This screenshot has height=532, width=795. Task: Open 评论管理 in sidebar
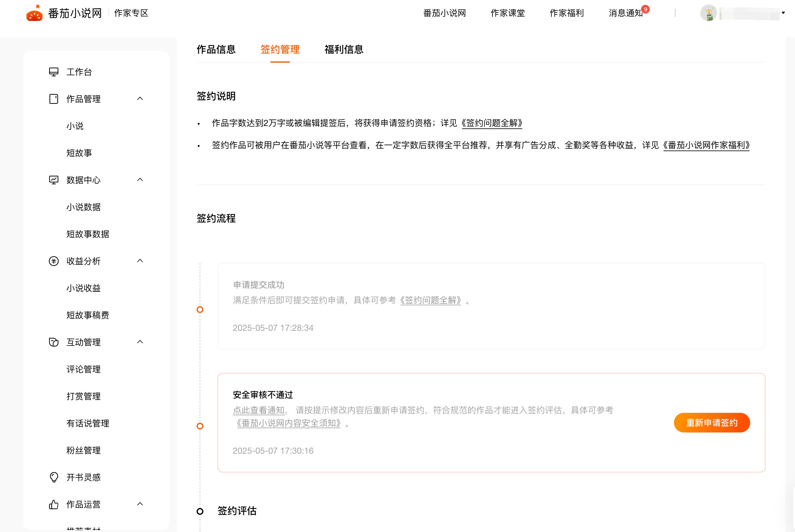click(x=84, y=369)
